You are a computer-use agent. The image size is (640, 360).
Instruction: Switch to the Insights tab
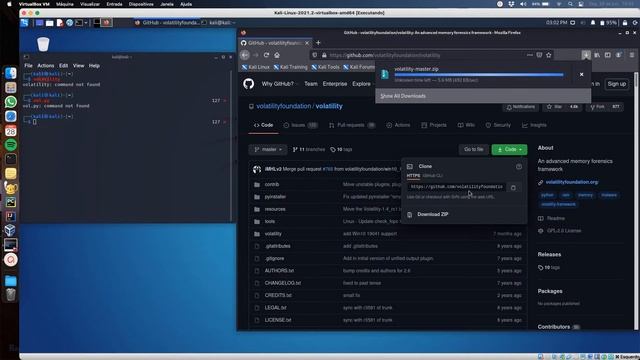(x=534, y=125)
